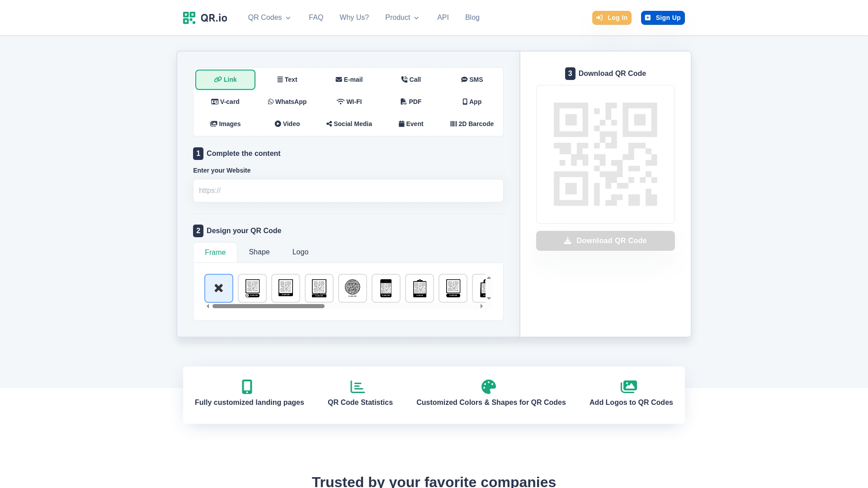
Task: Click the horizontal frame scrollbar thumb
Action: [x=269, y=306]
